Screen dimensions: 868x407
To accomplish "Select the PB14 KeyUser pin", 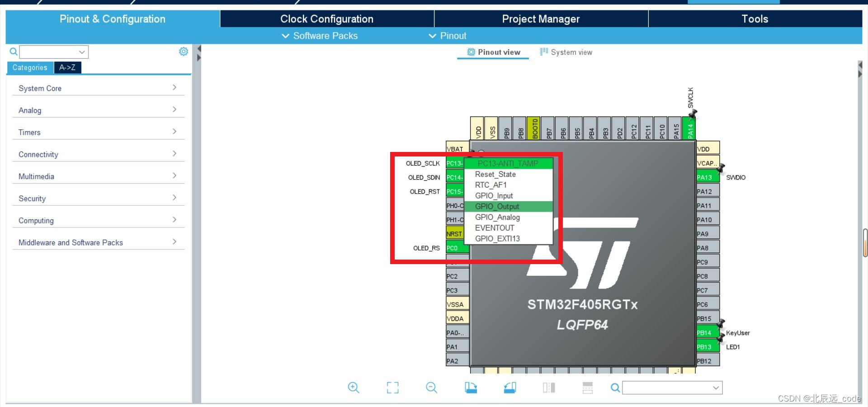I will [x=708, y=333].
